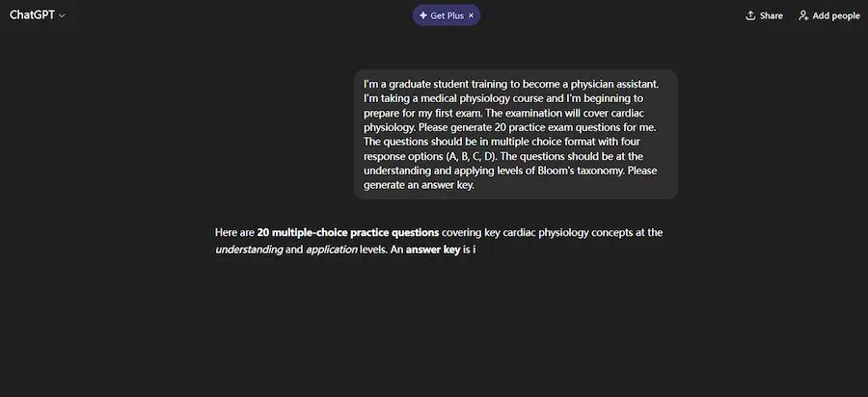Open the ChatGPT model selector dropdown
The width and height of the screenshot is (868, 397).
pyautogui.click(x=37, y=15)
